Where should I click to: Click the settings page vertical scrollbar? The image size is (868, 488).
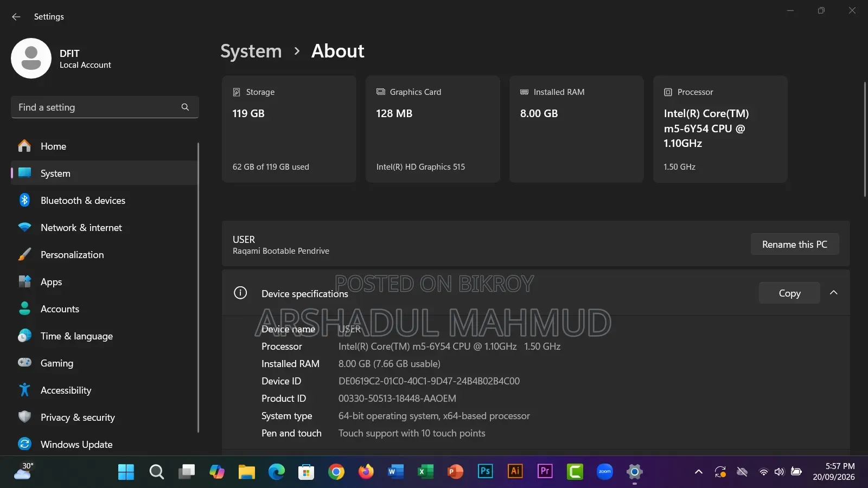coord(865,139)
